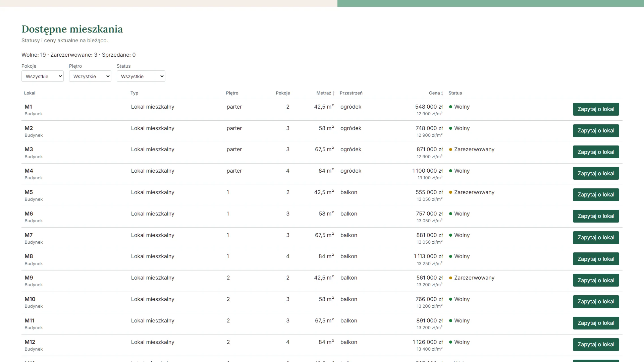Screen dimensions: 644x362
Task: Click price 1 100 000 zł
Action: pos(427,171)
